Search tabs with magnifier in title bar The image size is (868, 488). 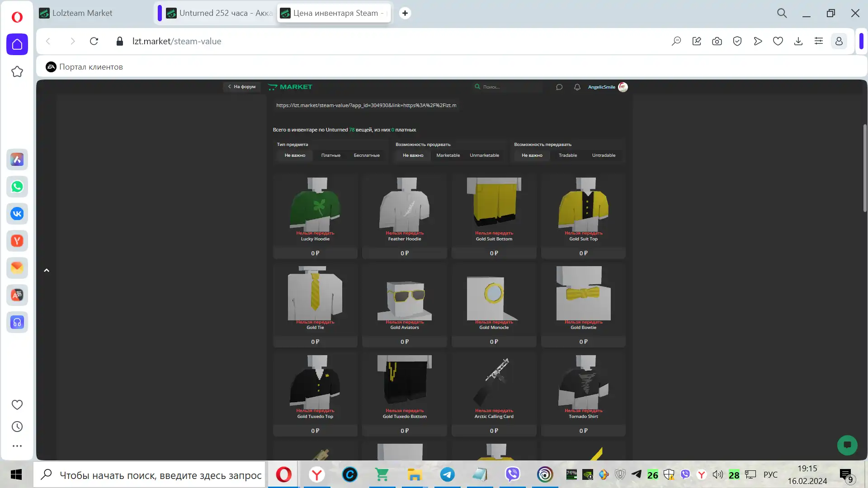pyautogui.click(x=782, y=13)
